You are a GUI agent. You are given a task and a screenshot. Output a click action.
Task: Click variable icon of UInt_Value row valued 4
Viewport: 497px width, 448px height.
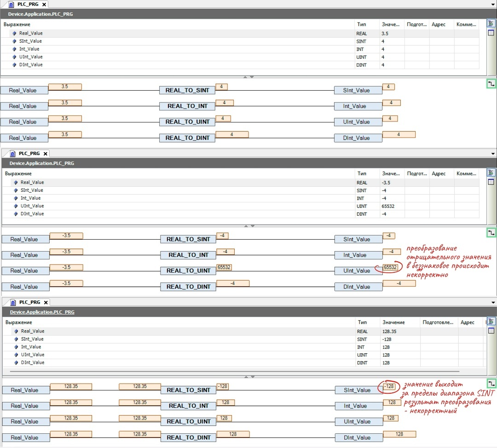tap(14, 57)
